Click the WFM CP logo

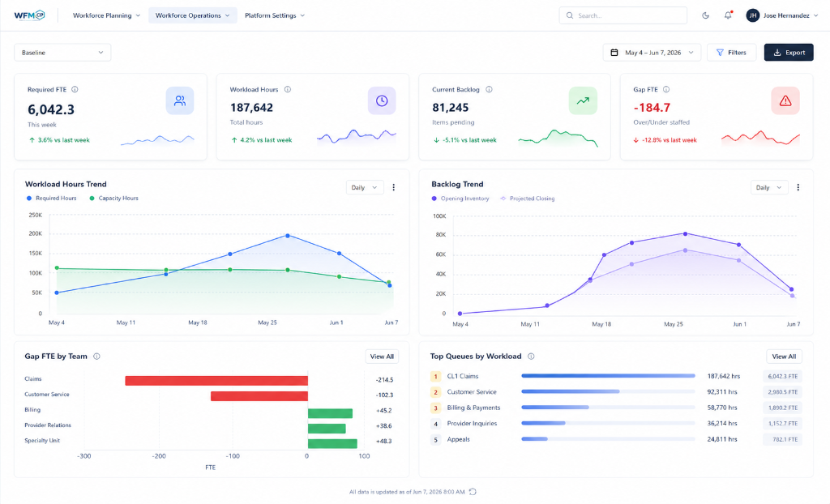[29, 15]
